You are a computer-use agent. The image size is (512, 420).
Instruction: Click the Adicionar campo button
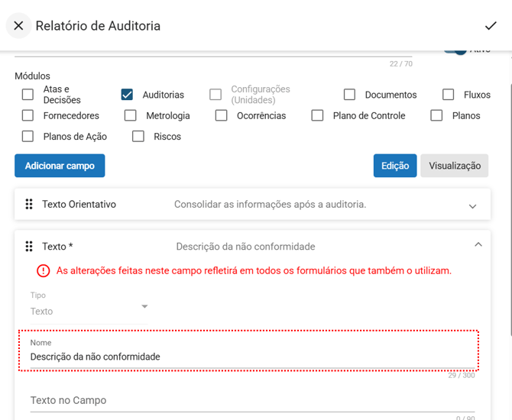60,166
